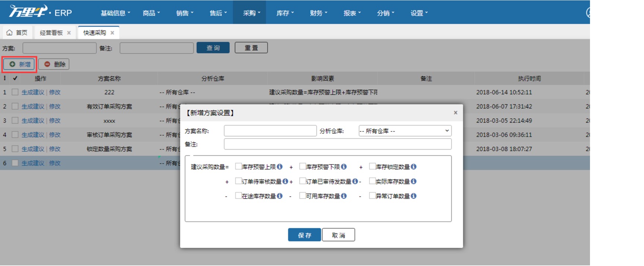Click the info icon beside 实际库存数量
Image resolution: width=644 pixels, height=266 pixels.
413,181
